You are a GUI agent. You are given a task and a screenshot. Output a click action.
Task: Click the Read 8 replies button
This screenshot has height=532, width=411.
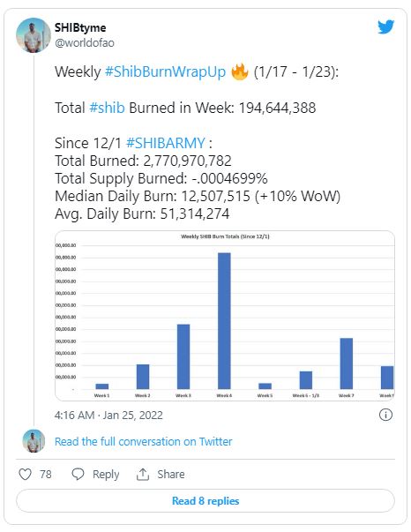pyautogui.click(x=205, y=501)
